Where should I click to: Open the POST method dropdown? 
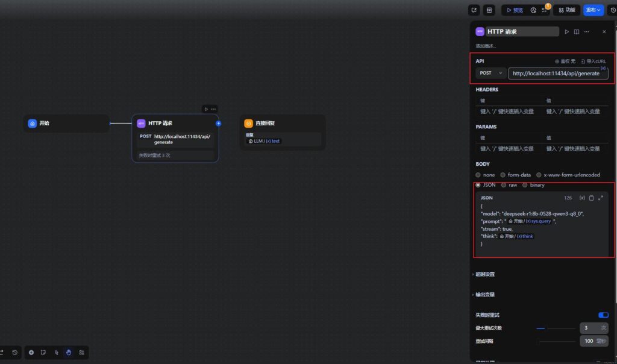coord(489,73)
